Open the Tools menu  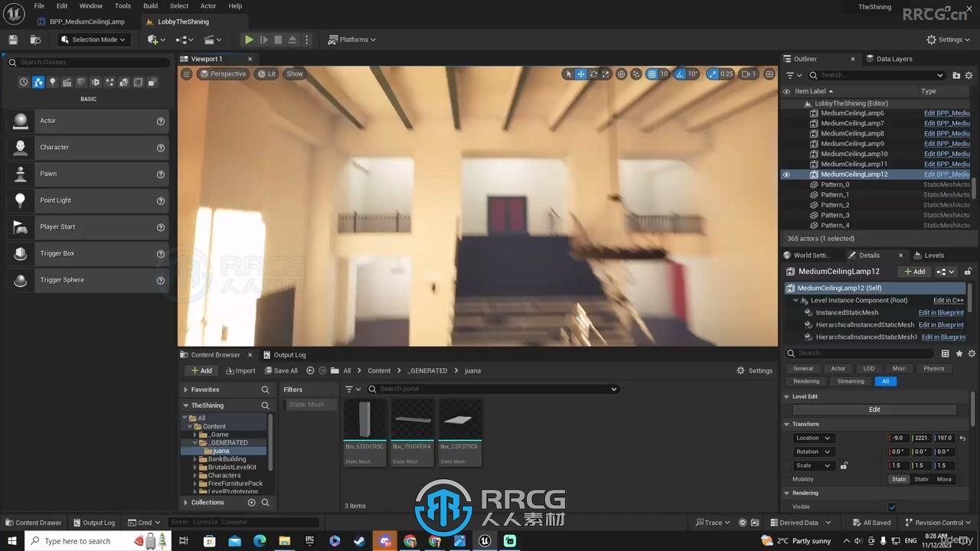tap(122, 6)
